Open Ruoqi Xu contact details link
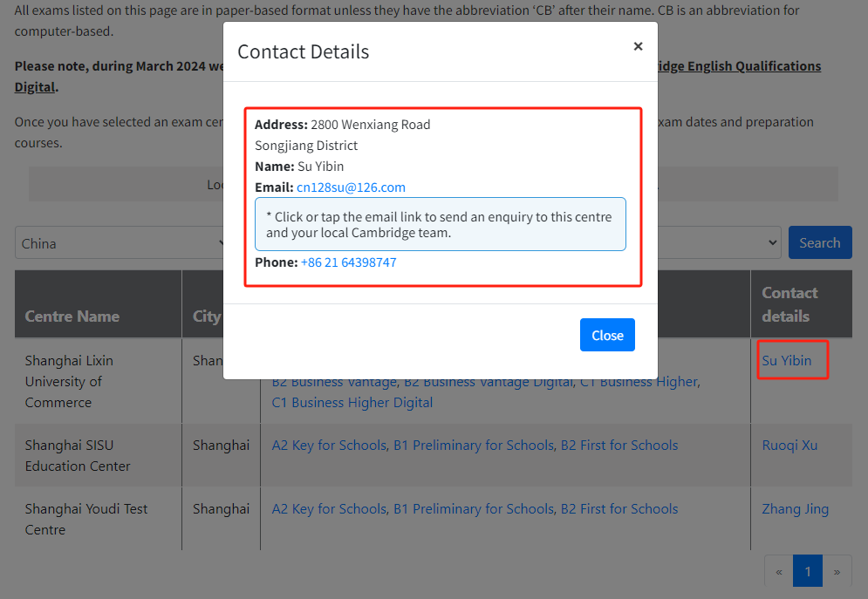The height and width of the screenshot is (599, 868). coord(789,445)
